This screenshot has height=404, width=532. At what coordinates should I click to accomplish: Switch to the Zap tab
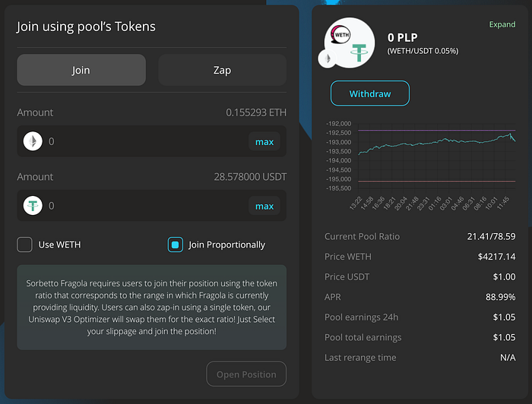222,70
